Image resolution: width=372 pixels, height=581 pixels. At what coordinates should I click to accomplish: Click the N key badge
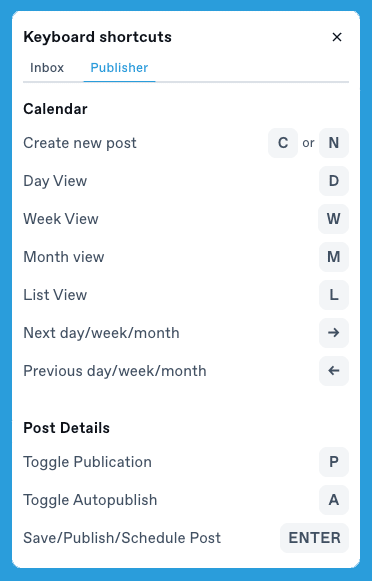(x=334, y=143)
